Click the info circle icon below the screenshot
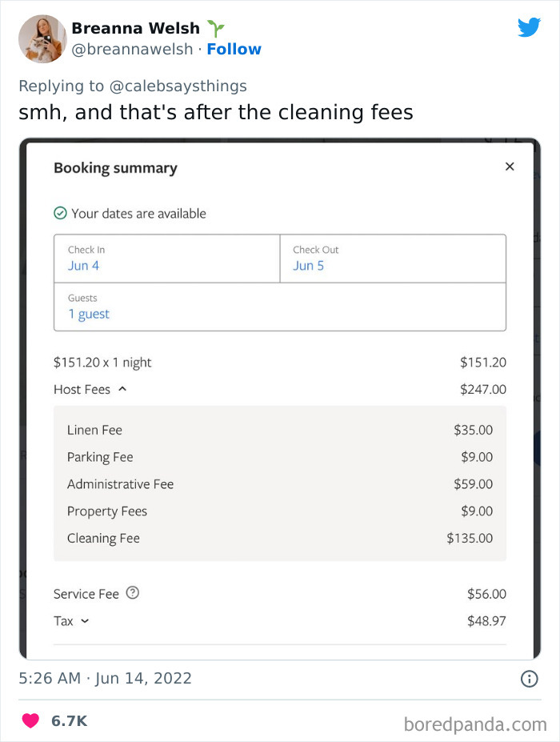This screenshot has height=742, width=560. pyautogui.click(x=529, y=678)
